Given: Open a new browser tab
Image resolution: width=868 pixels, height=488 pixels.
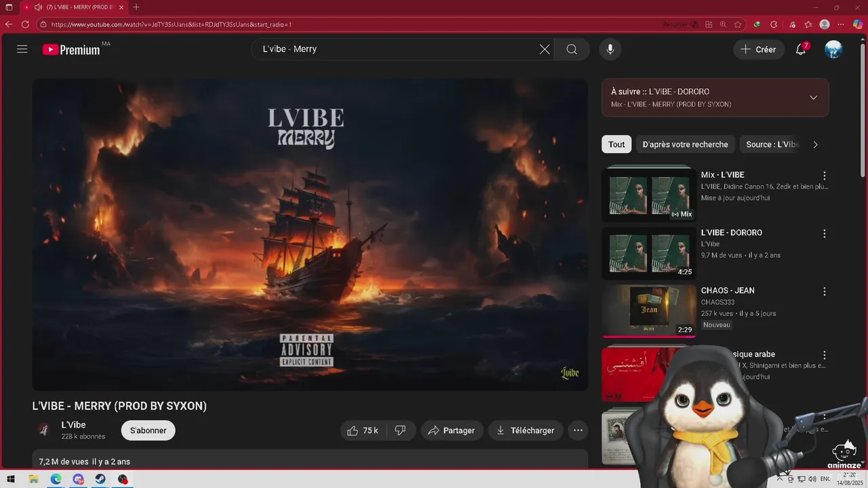Looking at the screenshot, I should 136,7.
